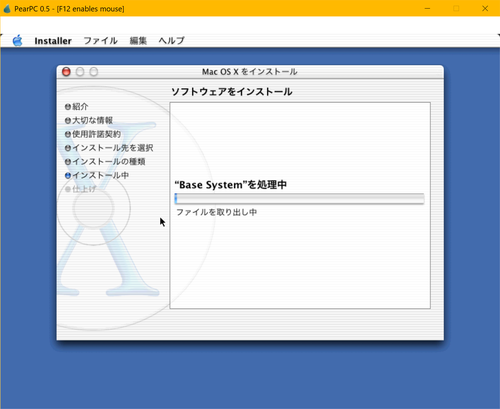The image size is (500, 409).
Task: Select the dimmed 仕上げ step
Action: (81, 189)
